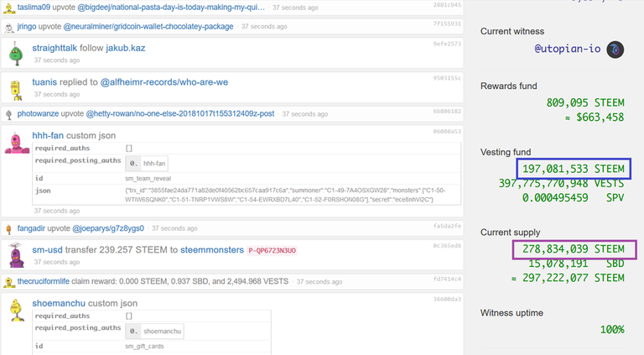
Task: Open gridcoin-wallet-chocolatey-package post link
Action: (148, 26)
